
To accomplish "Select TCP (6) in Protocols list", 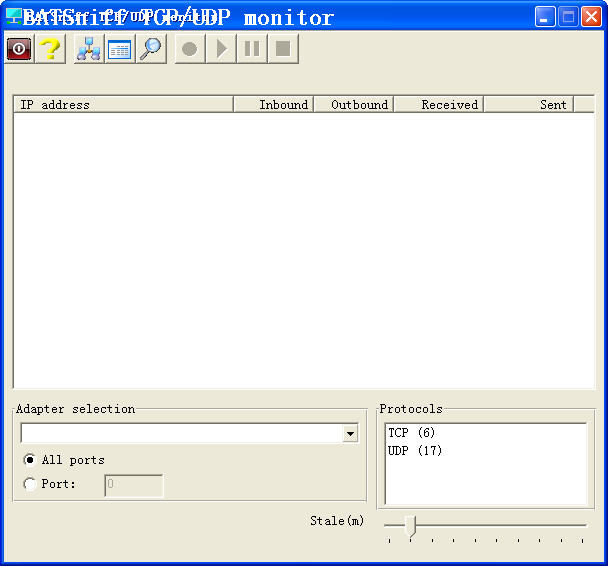I will [x=412, y=433].
